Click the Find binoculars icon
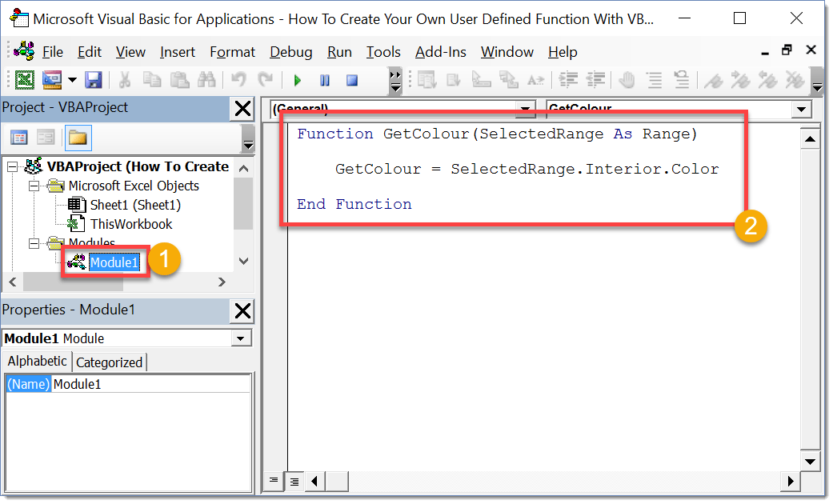The width and height of the screenshot is (833, 504). [206, 80]
